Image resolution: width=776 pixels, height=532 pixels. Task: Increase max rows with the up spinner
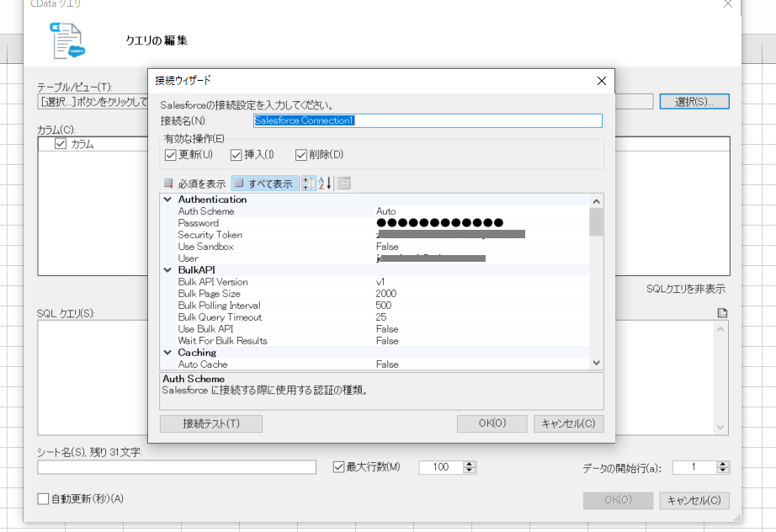click(x=470, y=464)
